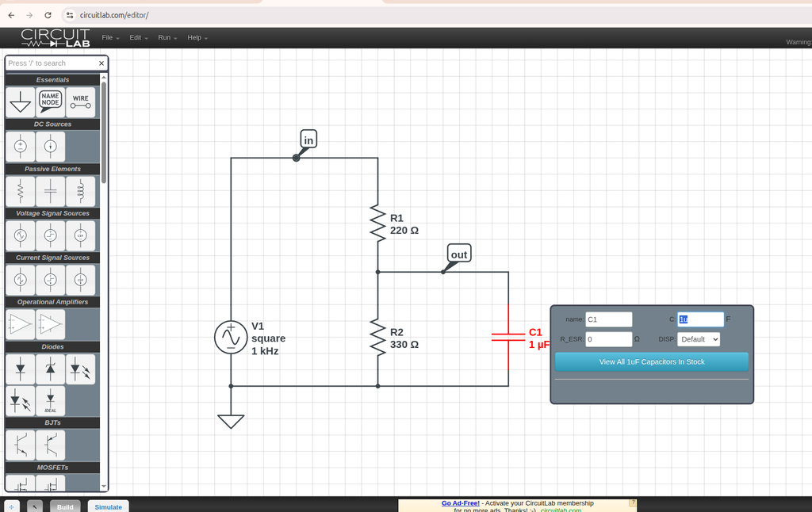
Task: Click View All 1uF Capacitors In Stock
Action: click(652, 362)
